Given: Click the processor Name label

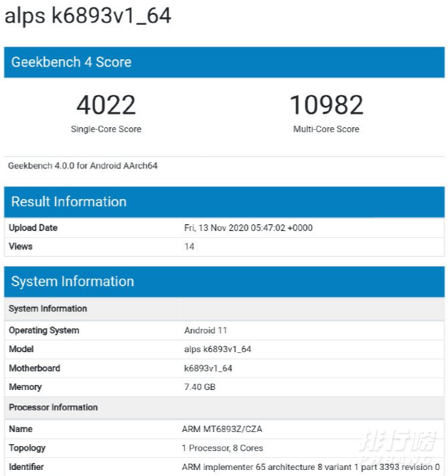Looking at the screenshot, I should [x=21, y=429].
